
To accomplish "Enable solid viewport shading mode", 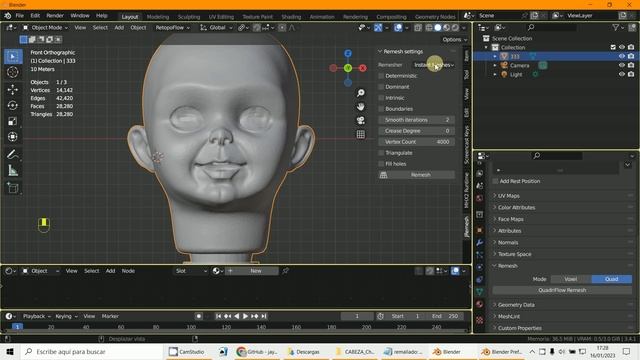I will click(438, 28).
